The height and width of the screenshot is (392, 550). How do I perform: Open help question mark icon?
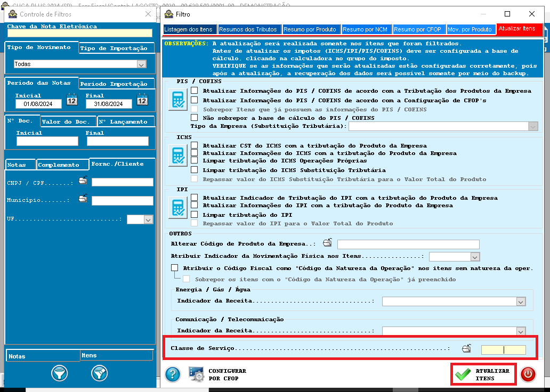click(x=173, y=374)
